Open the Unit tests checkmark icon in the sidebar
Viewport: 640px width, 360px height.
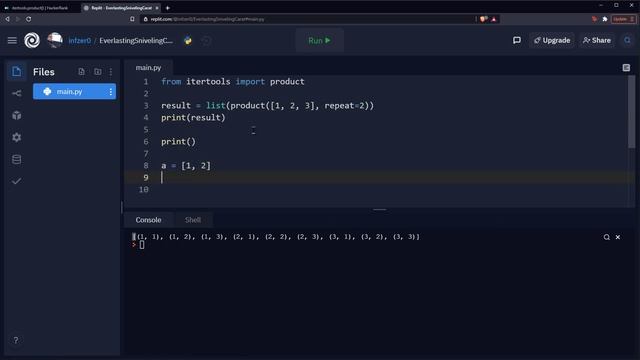[17, 181]
